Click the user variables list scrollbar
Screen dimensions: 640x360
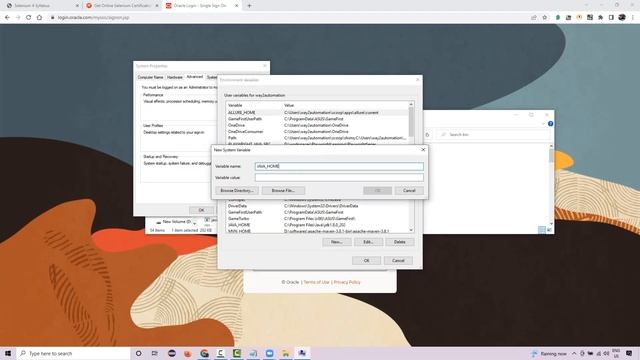click(411, 122)
